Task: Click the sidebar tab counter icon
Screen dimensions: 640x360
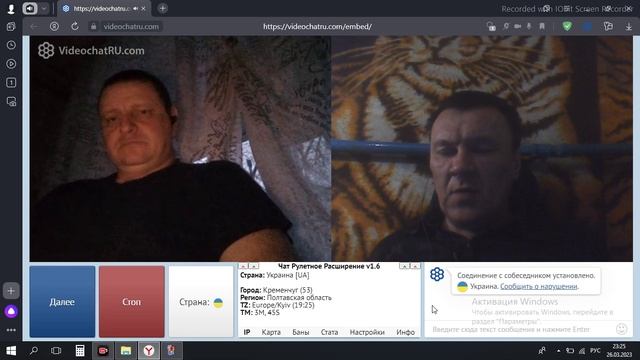Action: pos(11,82)
